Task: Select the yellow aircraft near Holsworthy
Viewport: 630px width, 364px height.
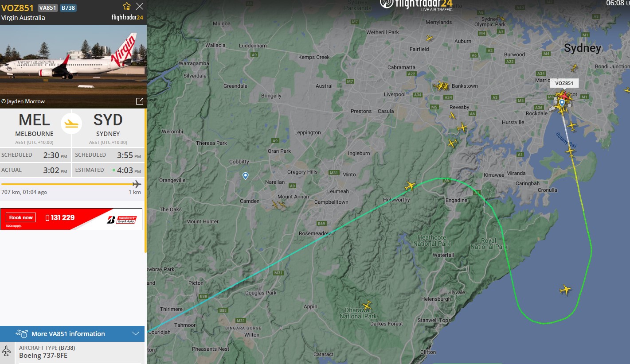Action: pos(409,186)
